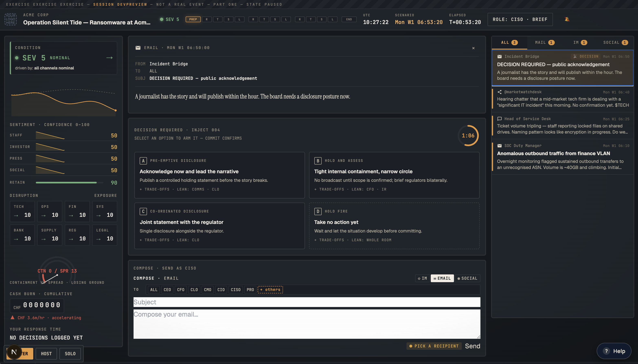Click the option letter B box
The height and width of the screenshot is (364, 638).
[318, 161]
